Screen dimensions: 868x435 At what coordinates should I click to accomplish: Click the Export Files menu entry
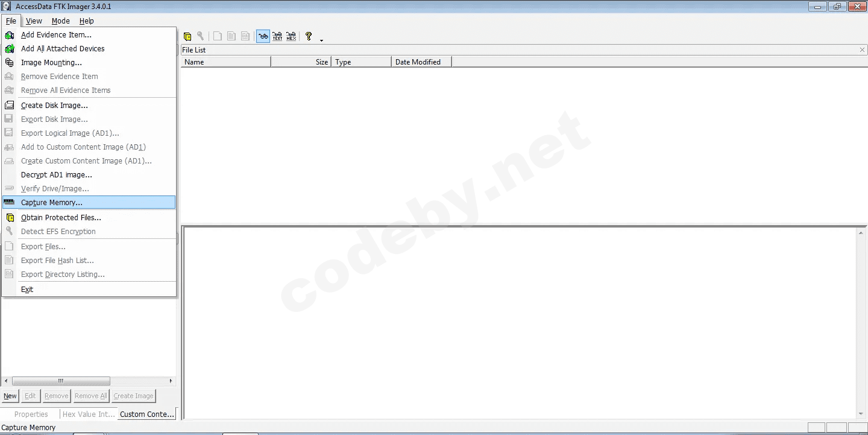click(x=89, y=247)
